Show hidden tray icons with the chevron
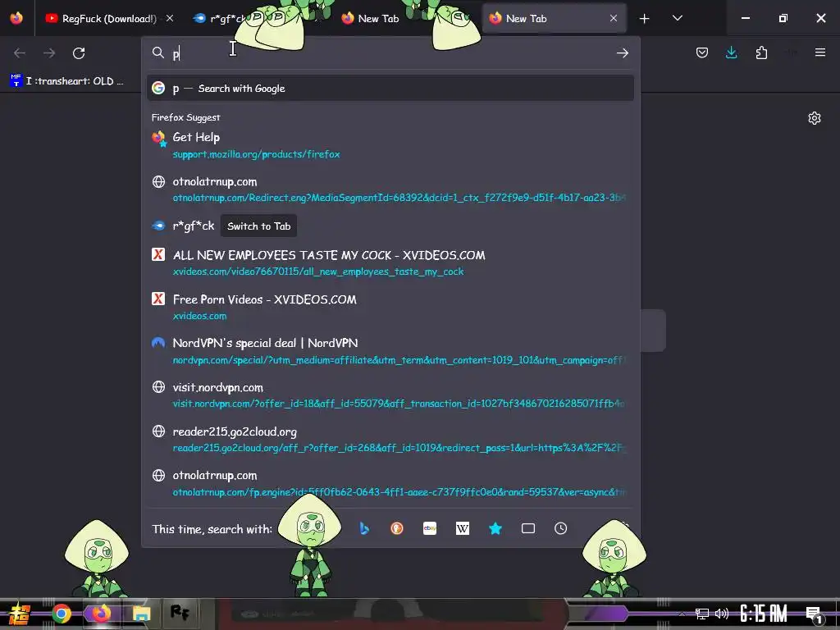840x630 pixels. click(x=682, y=614)
